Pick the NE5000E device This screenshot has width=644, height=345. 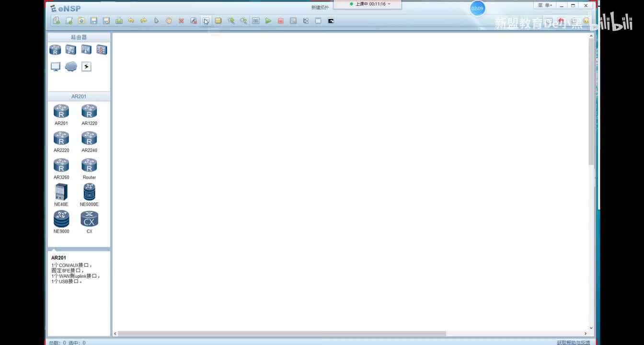pos(89,195)
